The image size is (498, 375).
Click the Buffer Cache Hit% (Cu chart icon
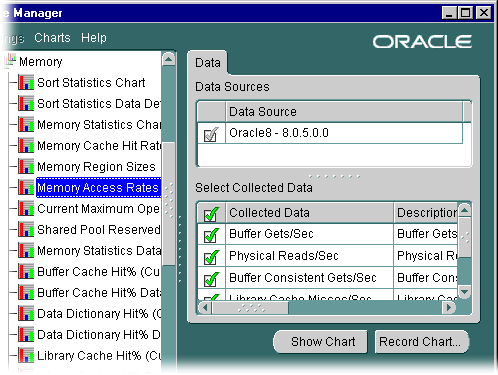point(26,271)
